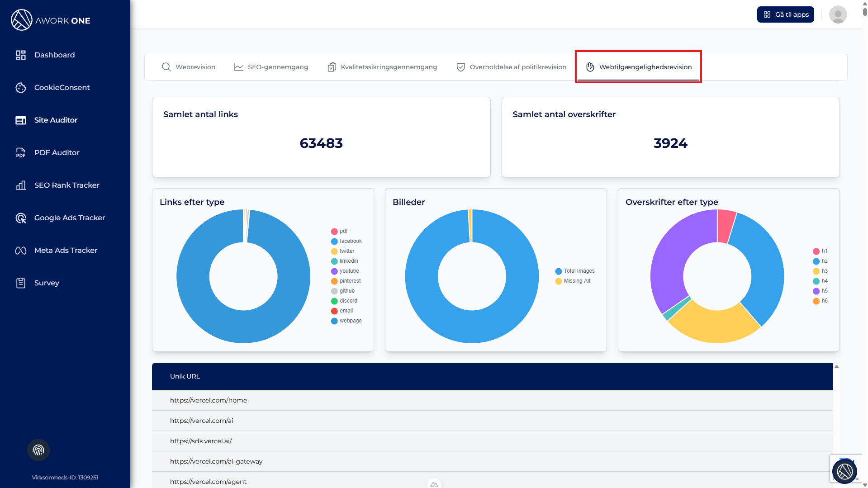Open the floating chat widget button
This screenshot has width=868, height=488.
(844, 471)
